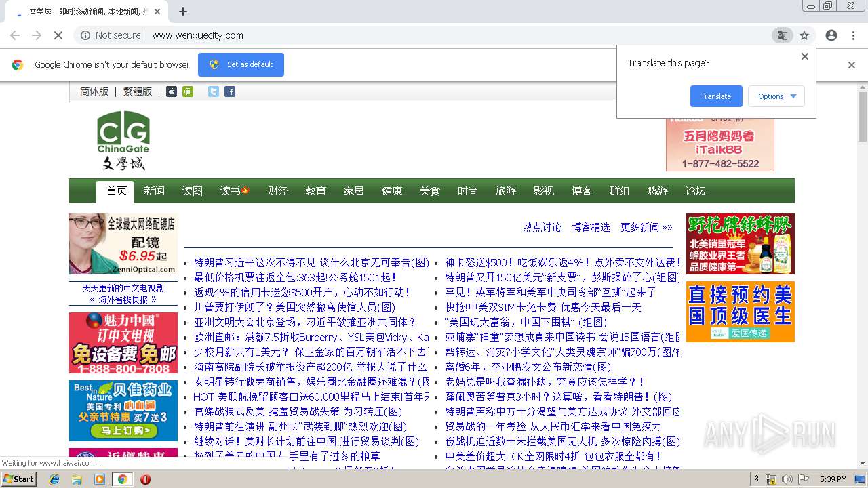Stop loading the page

coord(57,35)
